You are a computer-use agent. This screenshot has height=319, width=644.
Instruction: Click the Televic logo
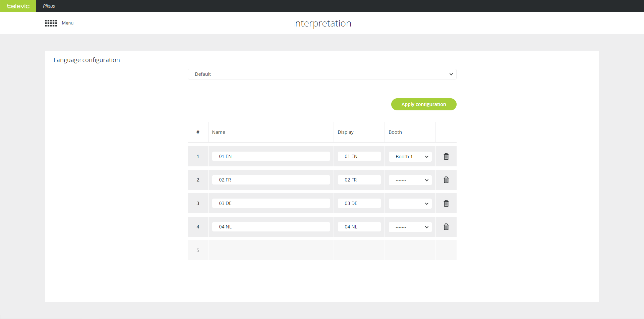coord(18,6)
